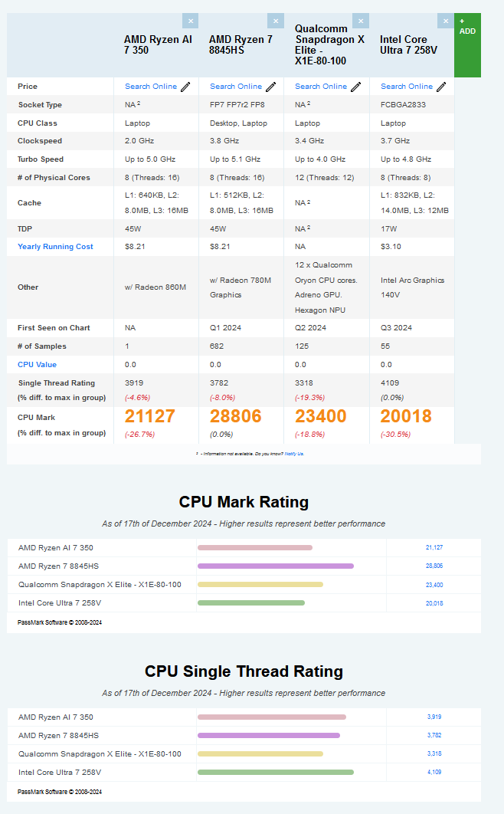
Task: Follow the Notify Us footnote link
Action: pos(294,454)
